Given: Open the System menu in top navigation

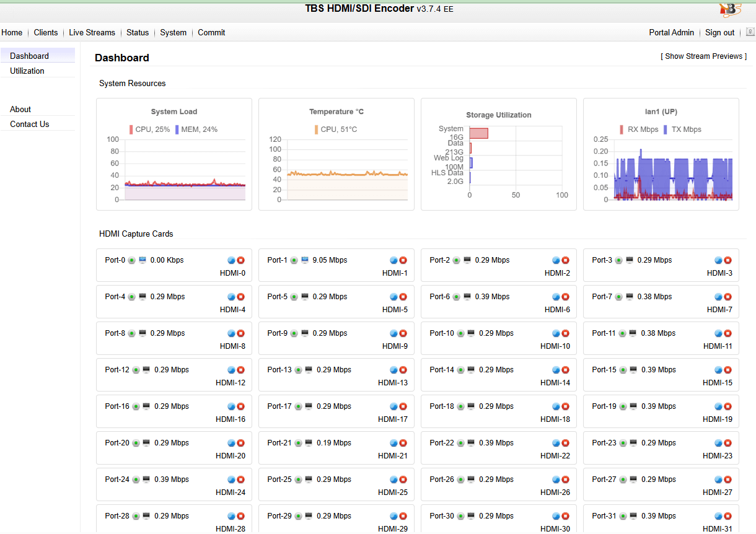Looking at the screenshot, I should click(x=173, y=33).
